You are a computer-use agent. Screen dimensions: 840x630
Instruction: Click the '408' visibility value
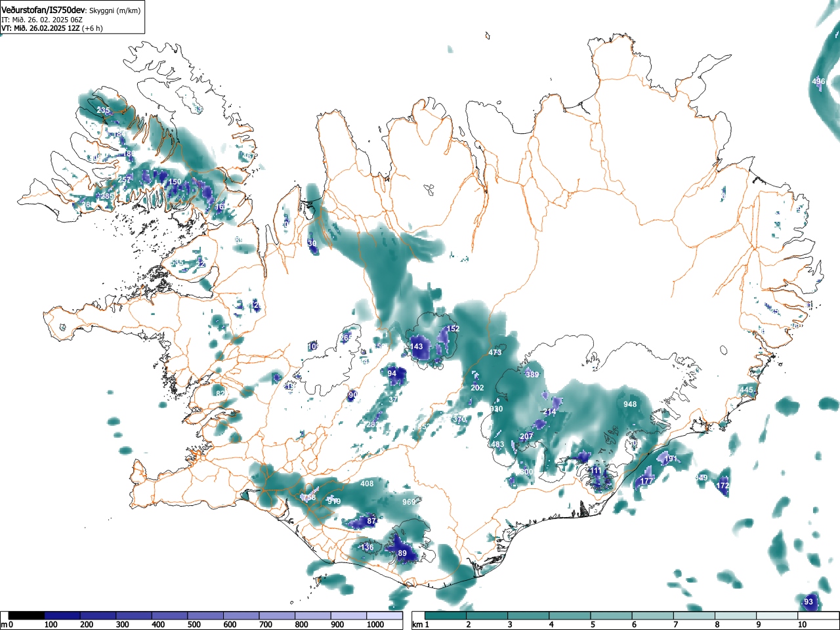pos(367,484)
